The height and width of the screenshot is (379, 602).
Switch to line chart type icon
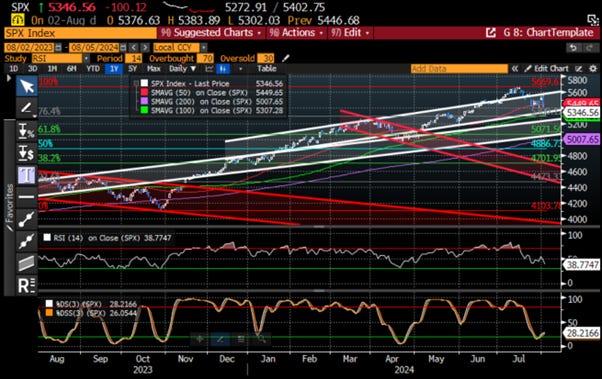pyautogui.click(x=209, y=69)
